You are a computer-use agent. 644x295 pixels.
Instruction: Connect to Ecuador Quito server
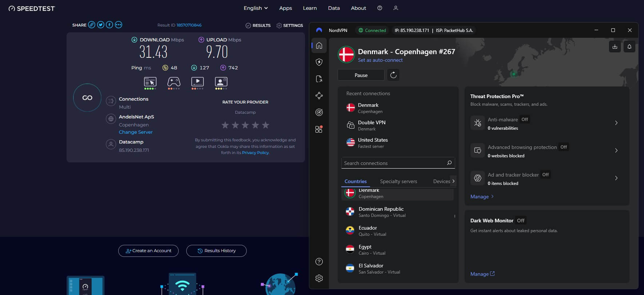click(397, 231)
